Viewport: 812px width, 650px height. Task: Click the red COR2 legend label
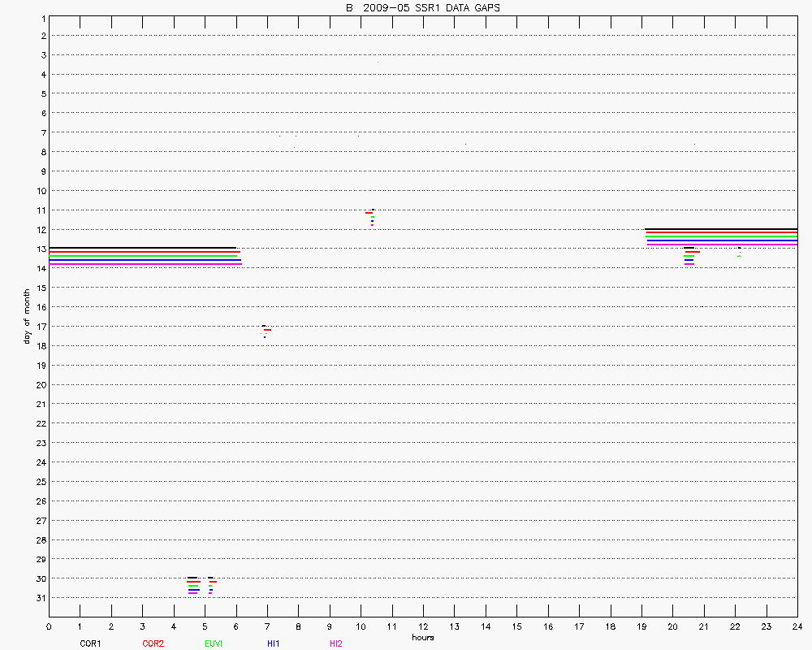click(153, 643)
